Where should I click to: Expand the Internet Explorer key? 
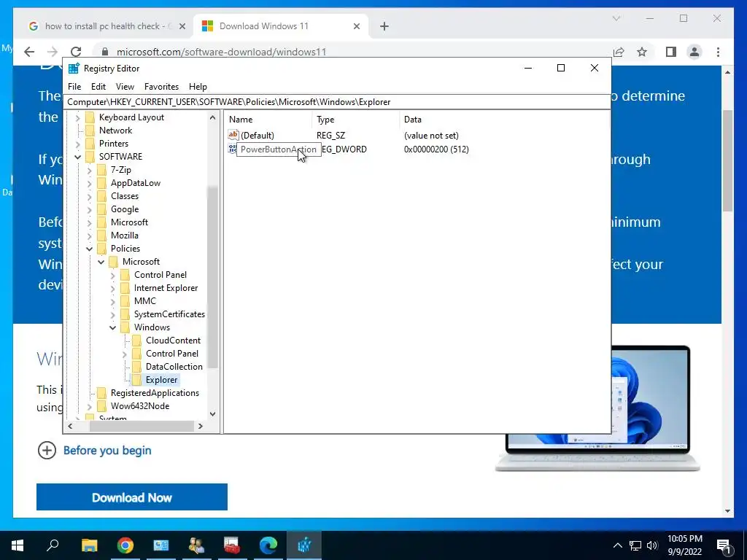coord(113,288)
